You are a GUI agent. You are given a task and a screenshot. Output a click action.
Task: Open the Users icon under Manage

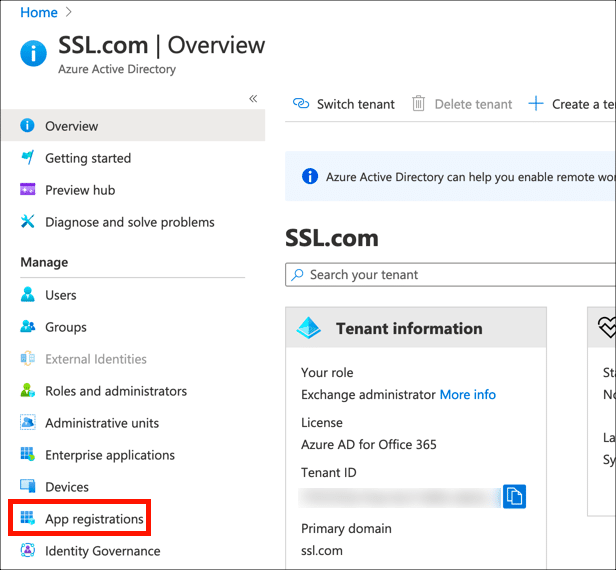pos(28,295)
